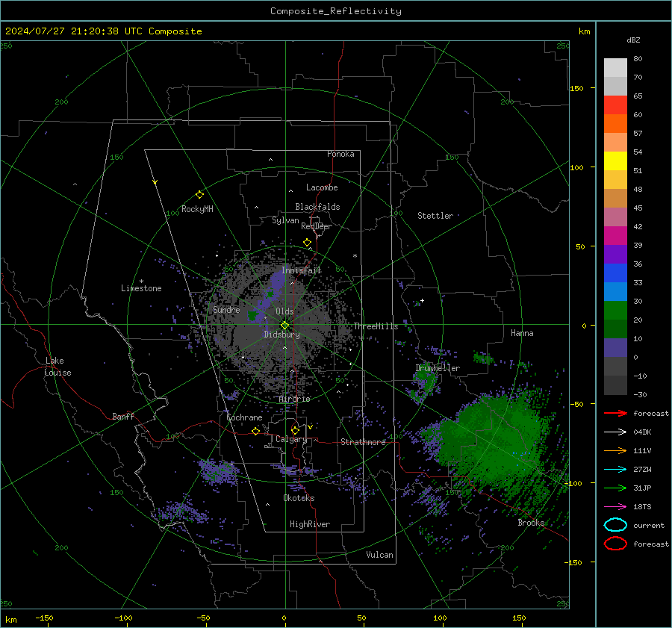Screen dimensions: 672x628
Task: Click the cyan current ellipse icon
Action: (615, 525)
